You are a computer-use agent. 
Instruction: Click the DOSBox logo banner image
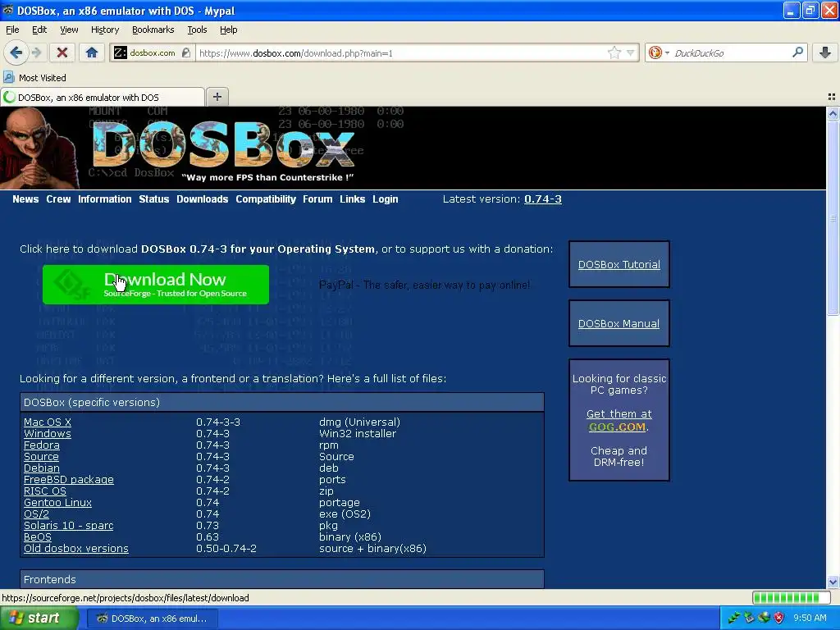(223, 148)
